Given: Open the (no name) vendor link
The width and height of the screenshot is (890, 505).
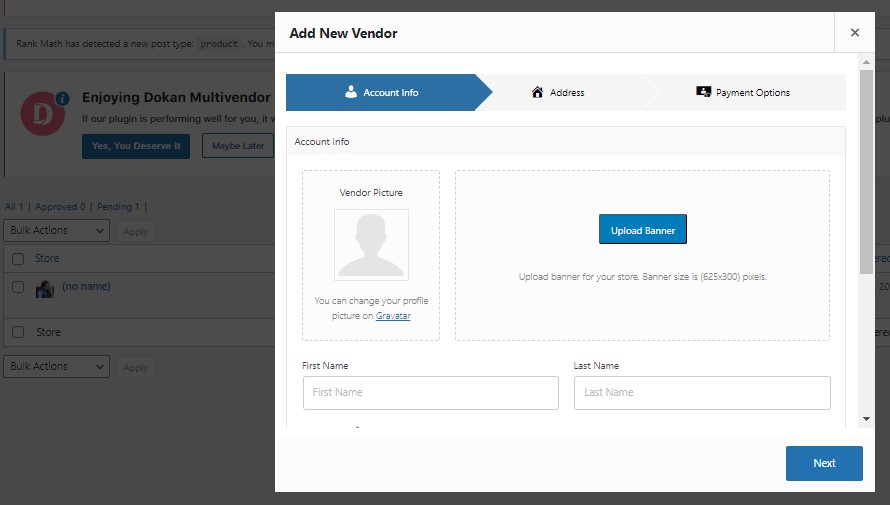Looking at the screenshot, I should [x=86, y=287].
